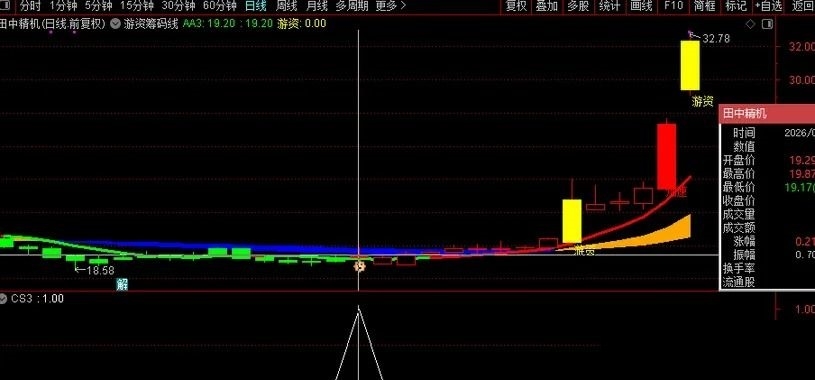Click the CS3 : 1.00 indicator label

click(x=37, y=299)
